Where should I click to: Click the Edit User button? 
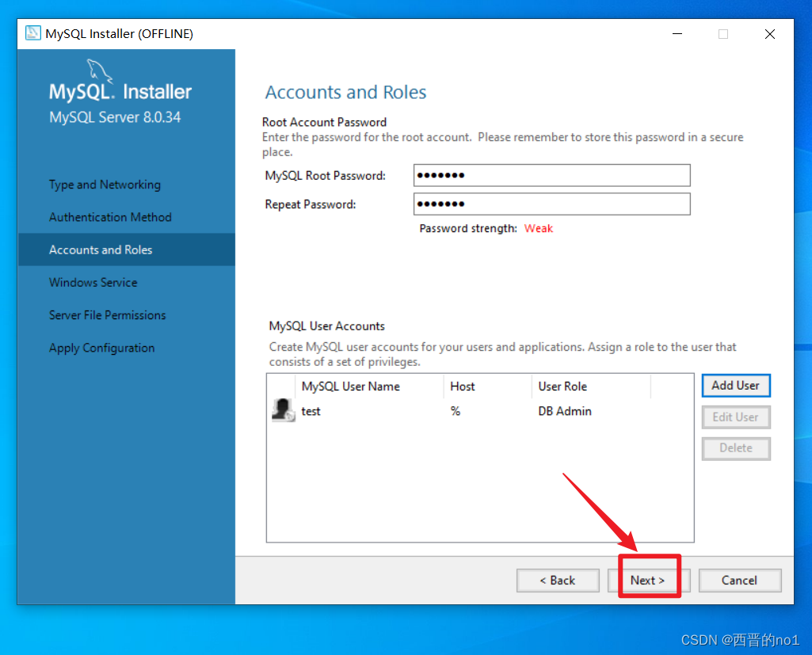(x=735, y=417)
